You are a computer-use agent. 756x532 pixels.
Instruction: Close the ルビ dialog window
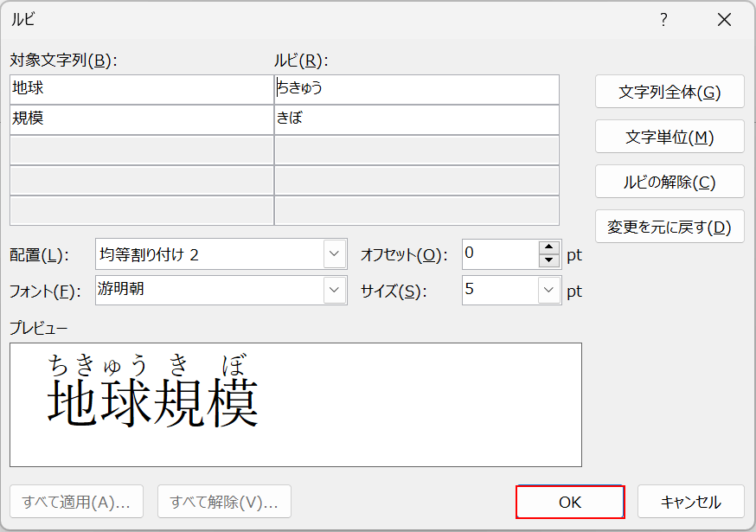click(x=724, y=21)
